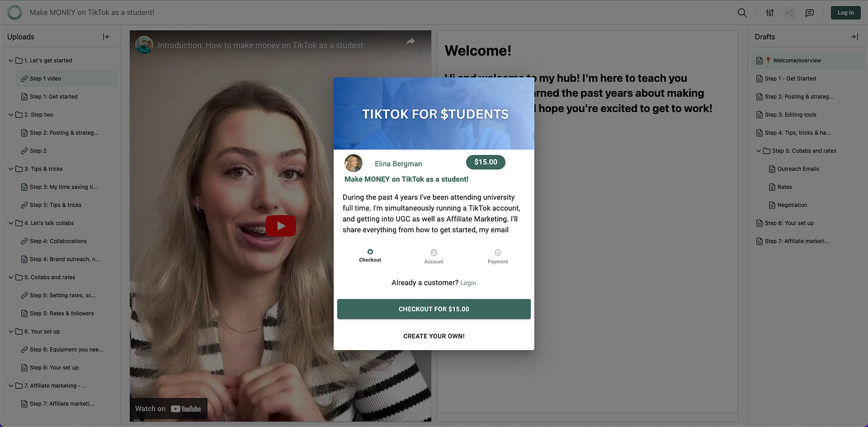Open 'Step 4: Tips, tricks & ha...' draft
Viewport: 868px width, 427px height.
[x=808, y=133]
